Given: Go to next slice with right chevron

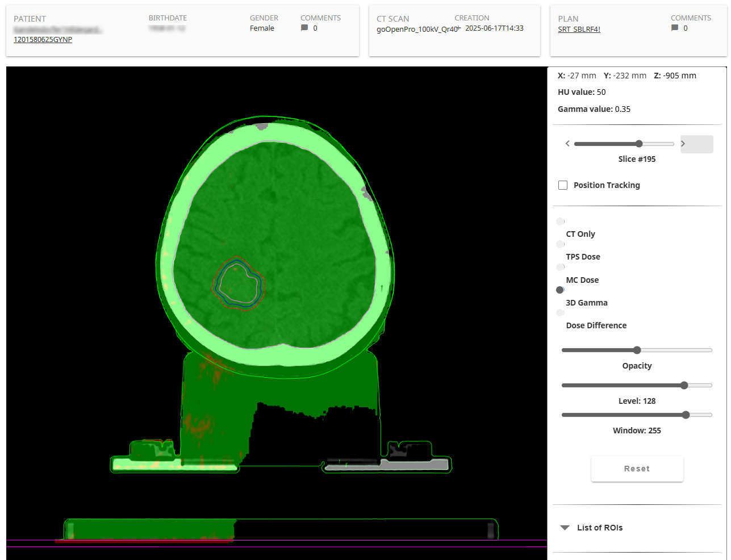Looking at the screenshot, I should pyautogui.click(x=683, y=144).
